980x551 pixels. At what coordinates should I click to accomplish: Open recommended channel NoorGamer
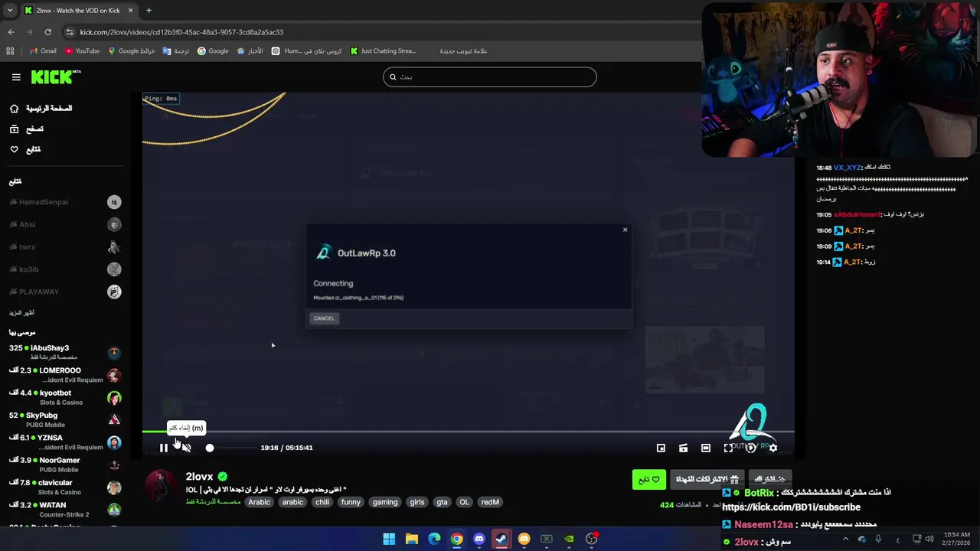[65, 465]
